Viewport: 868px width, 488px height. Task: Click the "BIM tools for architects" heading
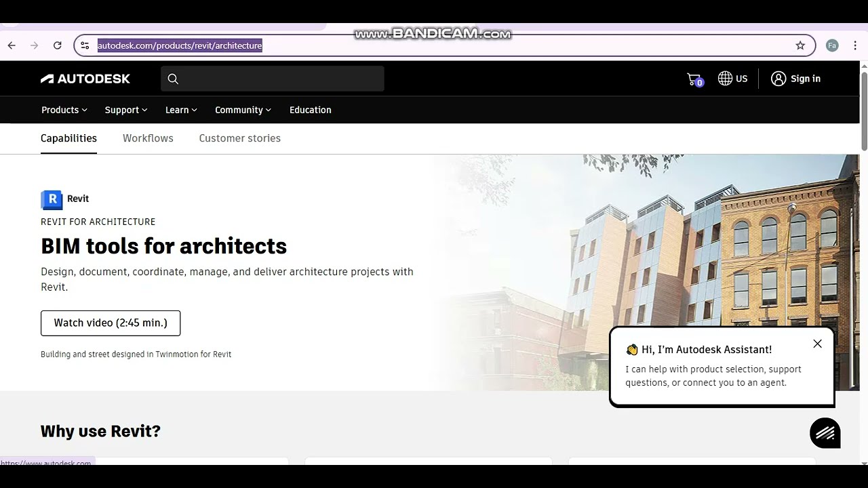[163, 246]
